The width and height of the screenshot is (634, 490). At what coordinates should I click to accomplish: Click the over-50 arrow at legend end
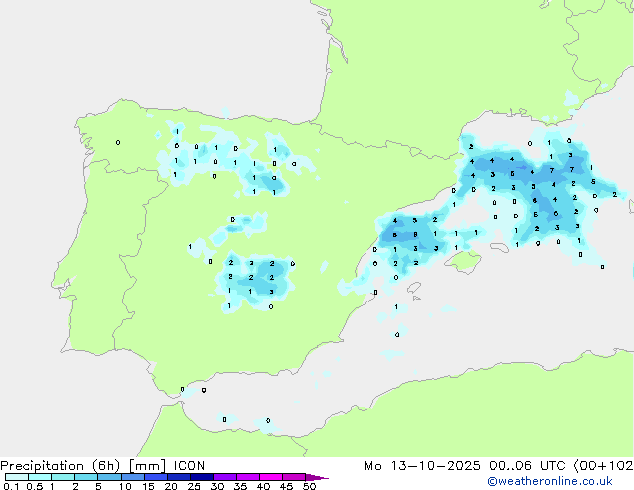(x=317, y=477)
